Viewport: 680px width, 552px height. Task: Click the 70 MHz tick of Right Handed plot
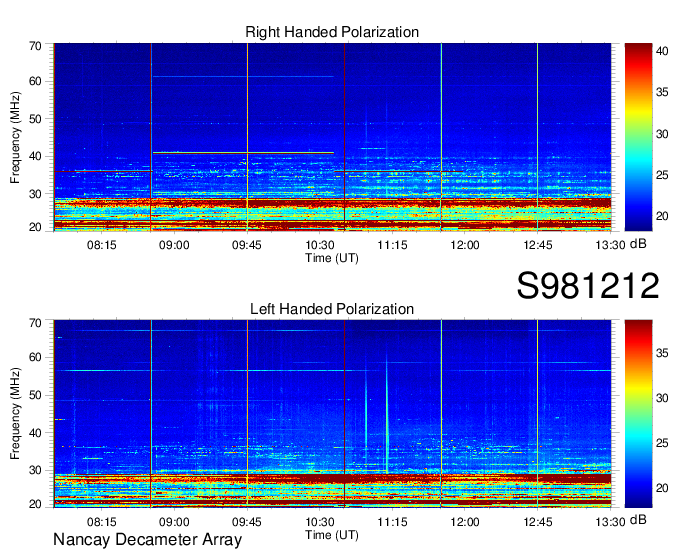click(36, 46)
